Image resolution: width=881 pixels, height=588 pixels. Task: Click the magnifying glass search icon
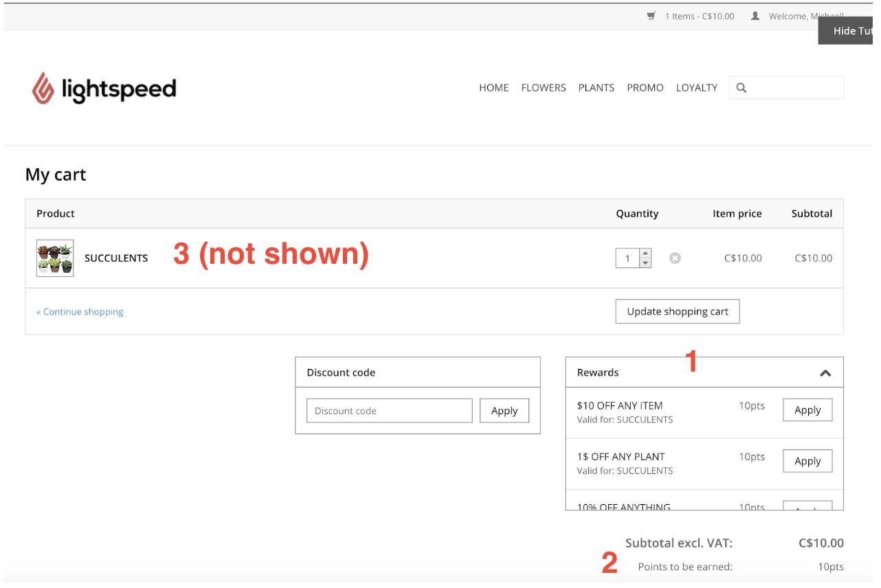point(741,88)
